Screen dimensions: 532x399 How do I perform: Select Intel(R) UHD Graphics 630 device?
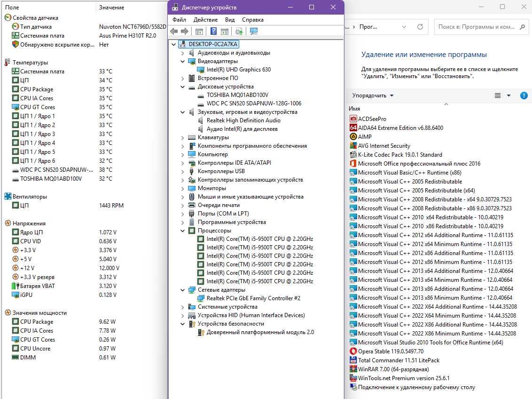tap(239, 70)
